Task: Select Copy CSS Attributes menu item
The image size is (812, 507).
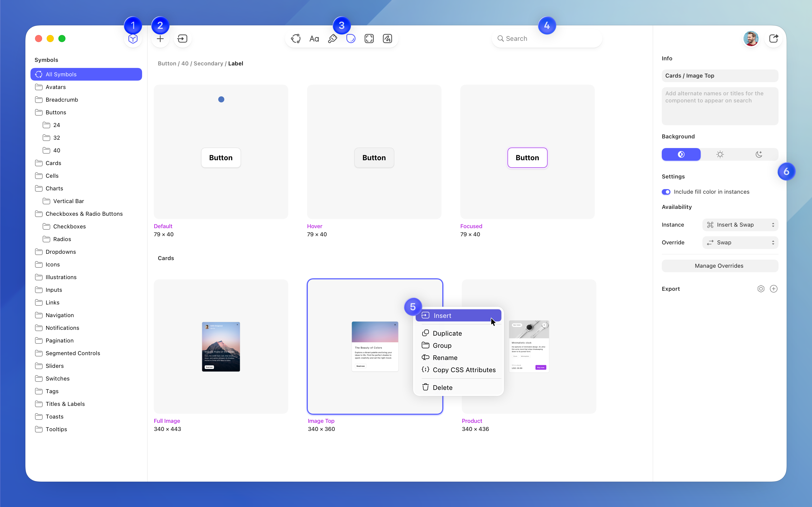Action: tap(464, 370)
